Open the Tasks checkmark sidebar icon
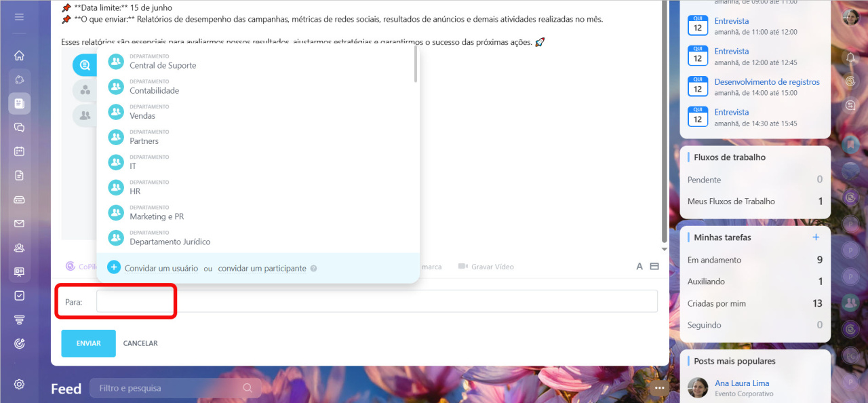This screenshot has height=403, width=868. click(19, 295)
